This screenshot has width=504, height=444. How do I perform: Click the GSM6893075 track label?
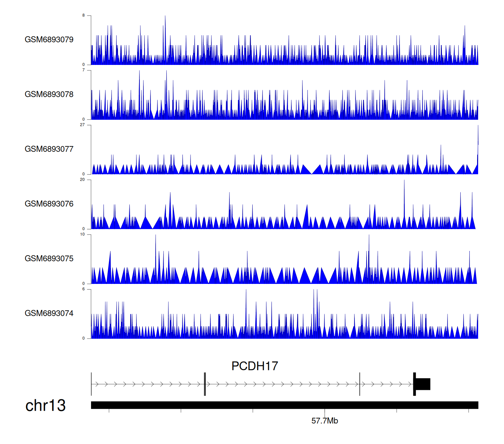tap(49, 259)
